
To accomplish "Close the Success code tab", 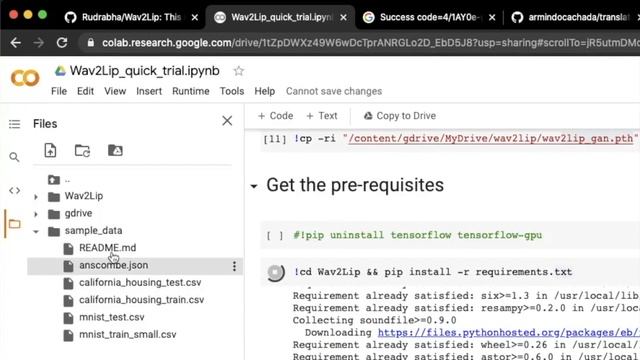I will pos(492,18).
